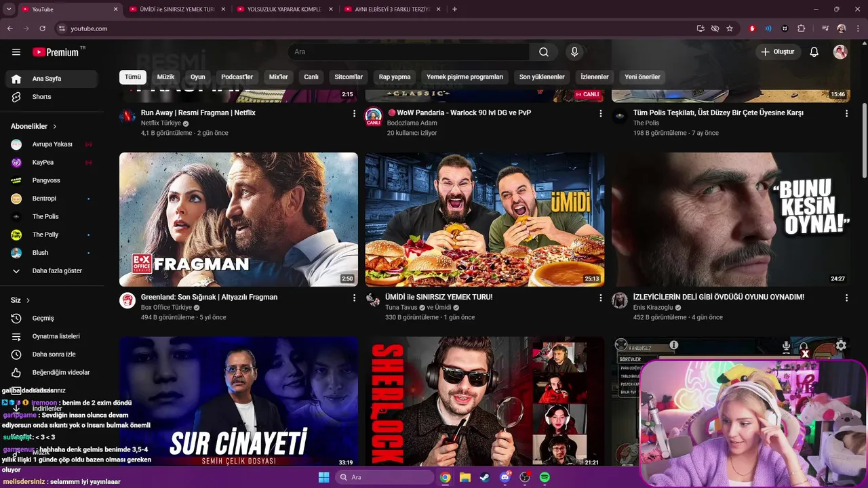Viewport: 868px width, 488px height.
Task: Click the search magnifier button
Action: 544,52
